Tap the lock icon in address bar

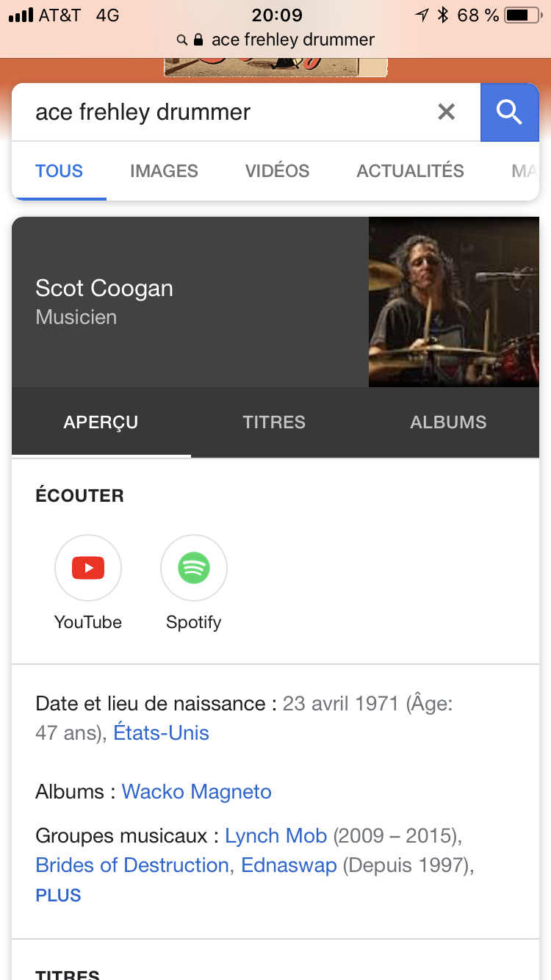[x=198, y=40]
